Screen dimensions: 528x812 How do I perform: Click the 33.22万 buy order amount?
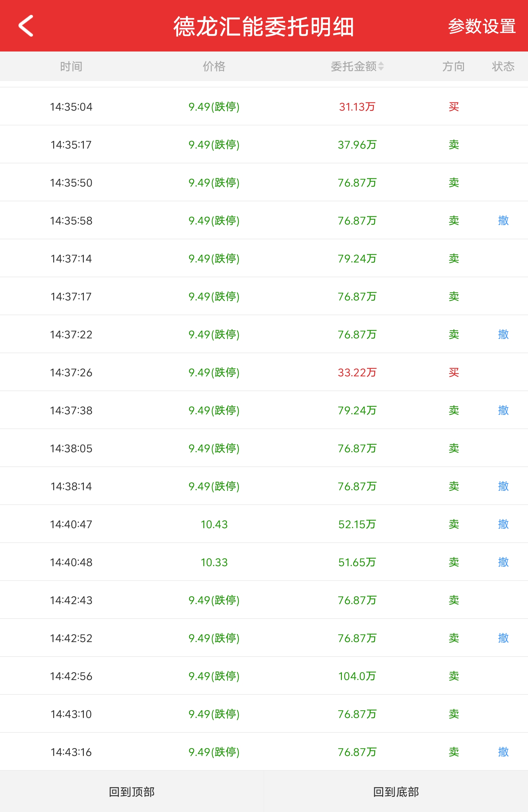tap(357, 372)
